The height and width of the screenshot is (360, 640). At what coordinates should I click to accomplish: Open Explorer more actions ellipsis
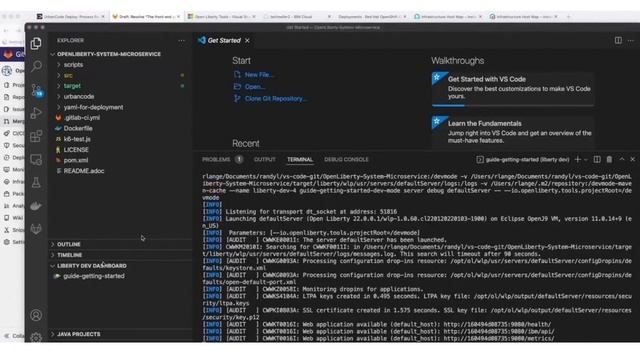(182, 40)
